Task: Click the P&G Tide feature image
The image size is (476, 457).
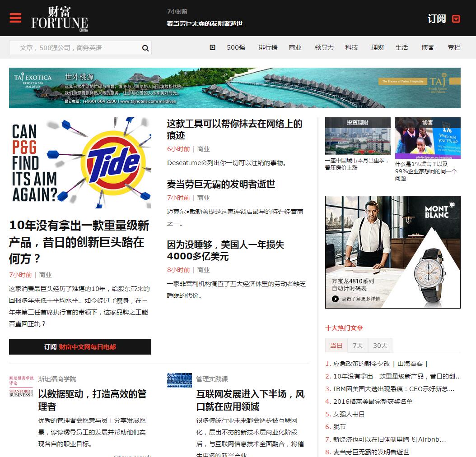Action: pyautogui.click(x=80, y=163)
